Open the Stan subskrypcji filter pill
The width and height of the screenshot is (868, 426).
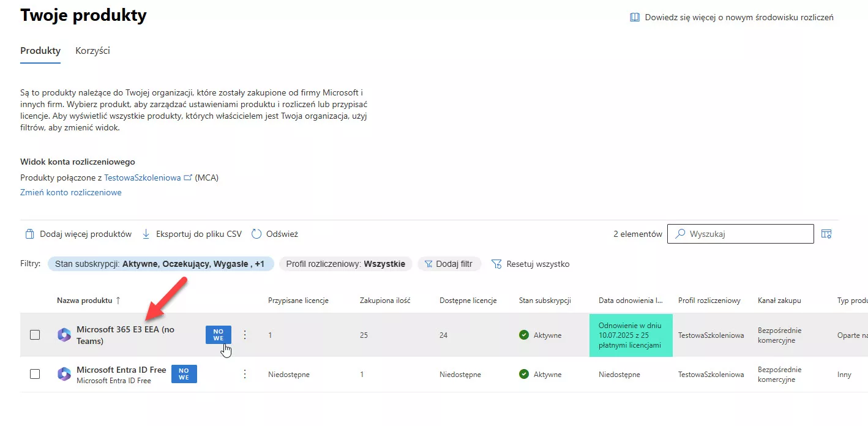(160, 264)
